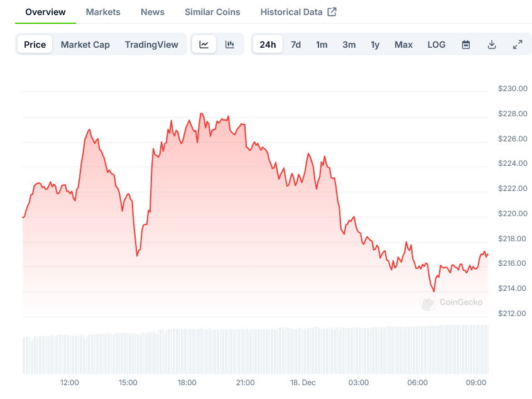532x399 pixels.
Task: Download chart data icon
Action: coord(492,45)
